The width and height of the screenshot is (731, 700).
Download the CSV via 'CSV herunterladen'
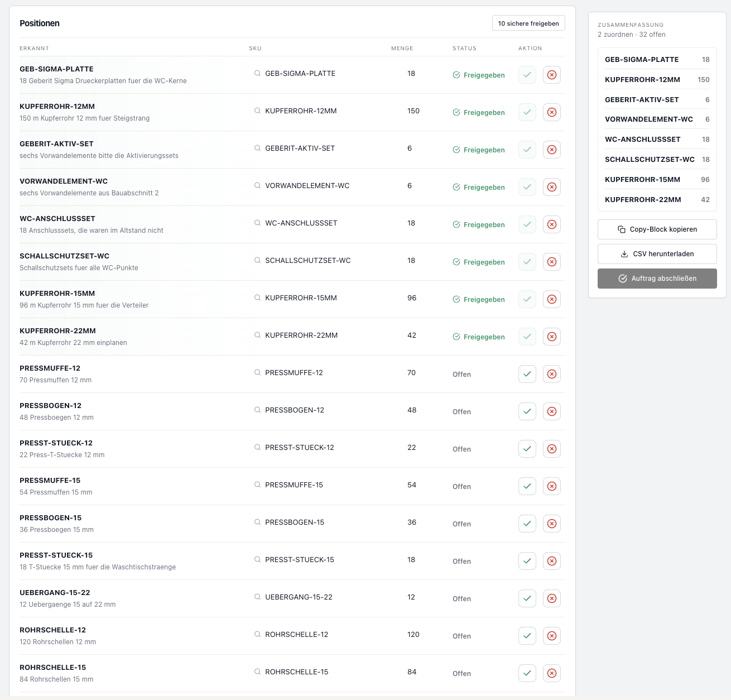(x=657, y=254)
